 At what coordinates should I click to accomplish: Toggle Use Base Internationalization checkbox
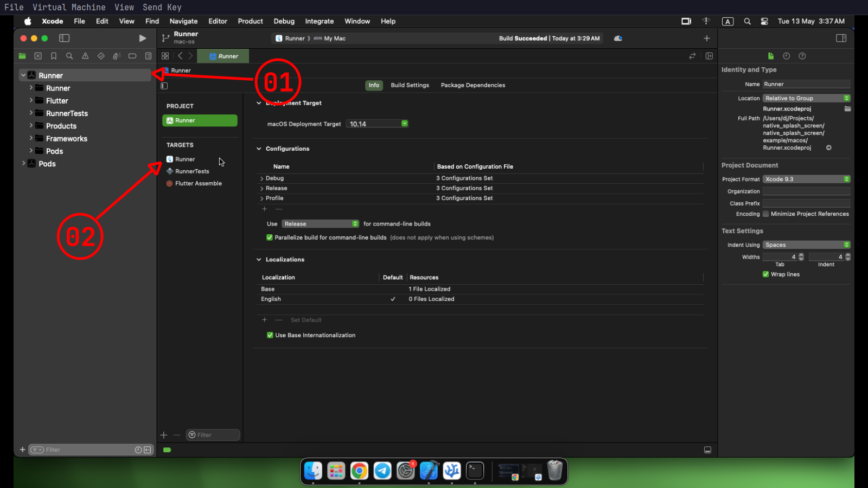[270, 335]
